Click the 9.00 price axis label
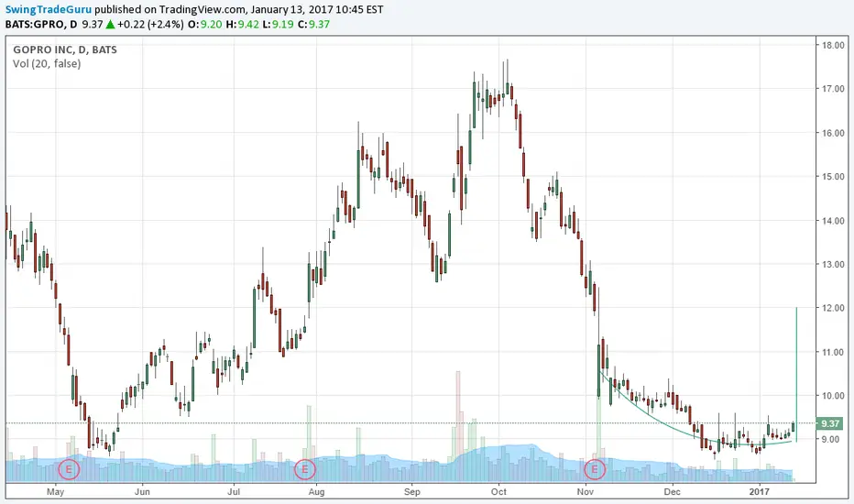 click(x=831, y=439)
